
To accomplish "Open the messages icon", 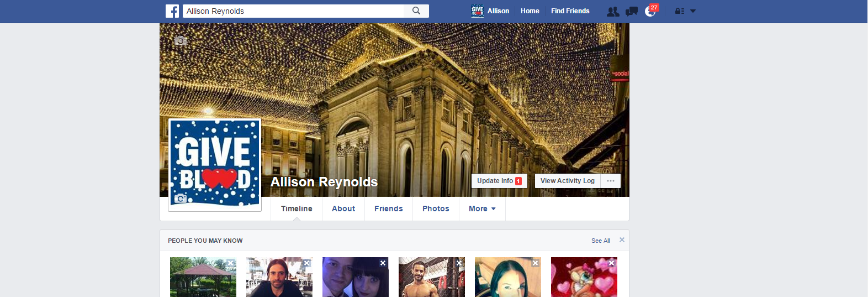I will pyautogui.click(x=632, y=12).
